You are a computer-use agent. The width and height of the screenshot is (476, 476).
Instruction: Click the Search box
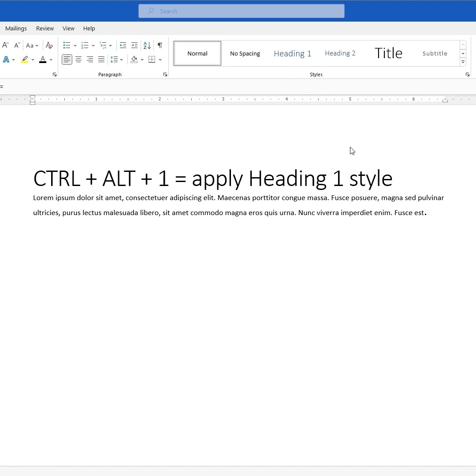tap(242, 11)
